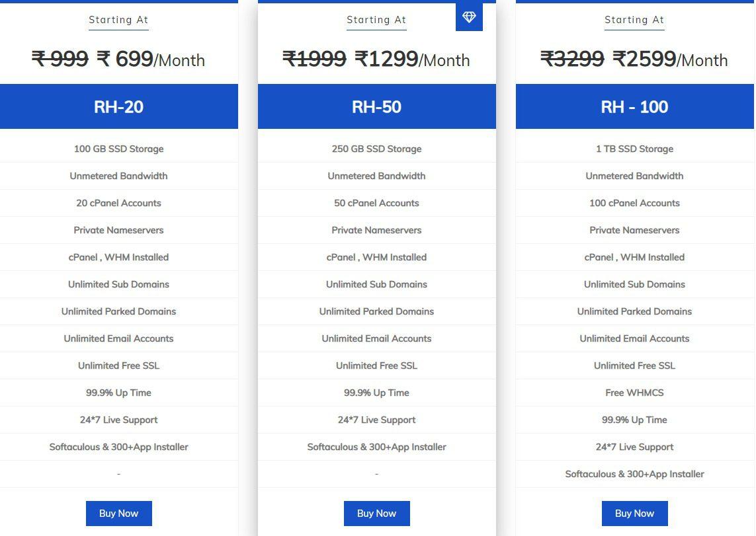This screenshot has width=756, height=536.
Task: Click the 100 cPanel Accounts row
Action: tap(634, 203)
